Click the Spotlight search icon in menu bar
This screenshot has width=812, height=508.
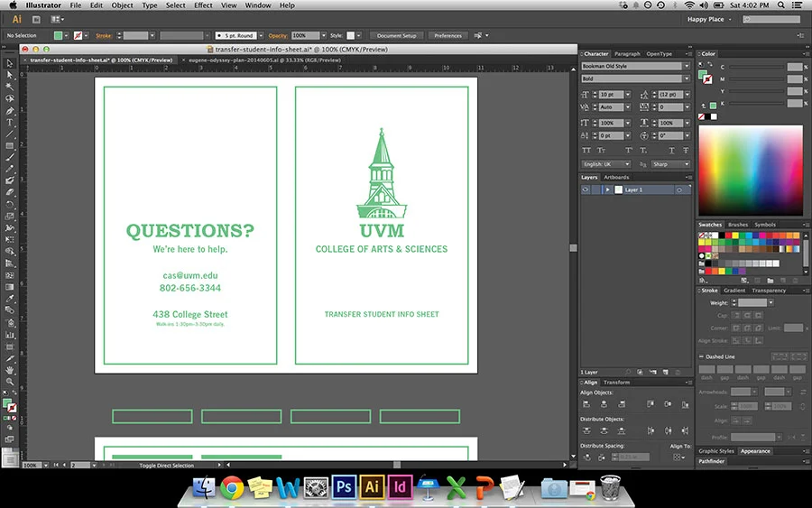click(x=781, y=5)
